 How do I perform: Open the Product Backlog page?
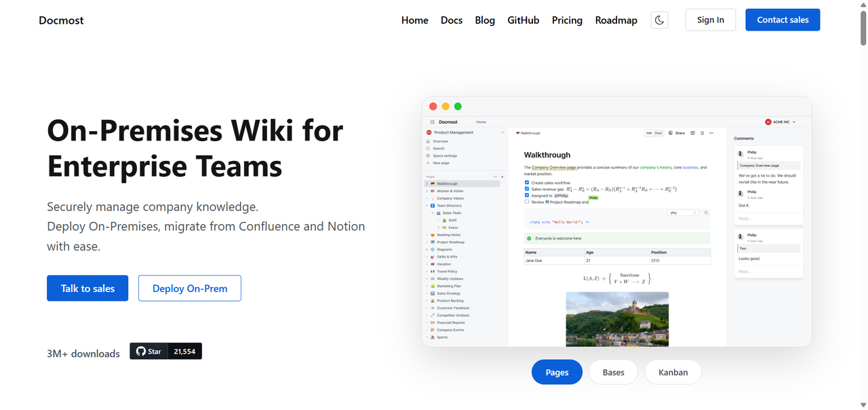coord(450,301)
